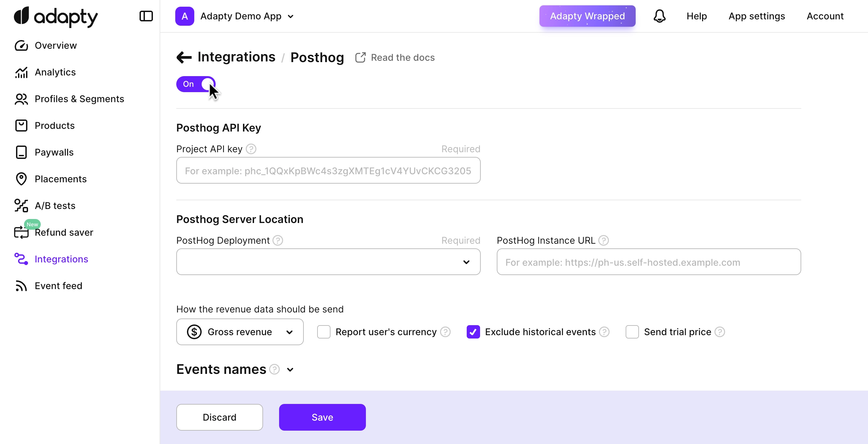Viewport: 868px width, 444px height.
Task: Open notifications via the bell icon
Action: click(x=659, y=16)
